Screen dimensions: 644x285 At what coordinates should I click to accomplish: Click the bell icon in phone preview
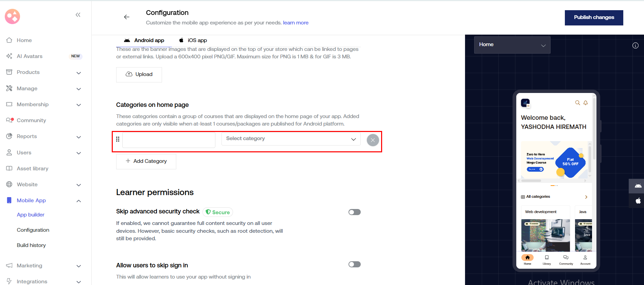coord(586,103)
